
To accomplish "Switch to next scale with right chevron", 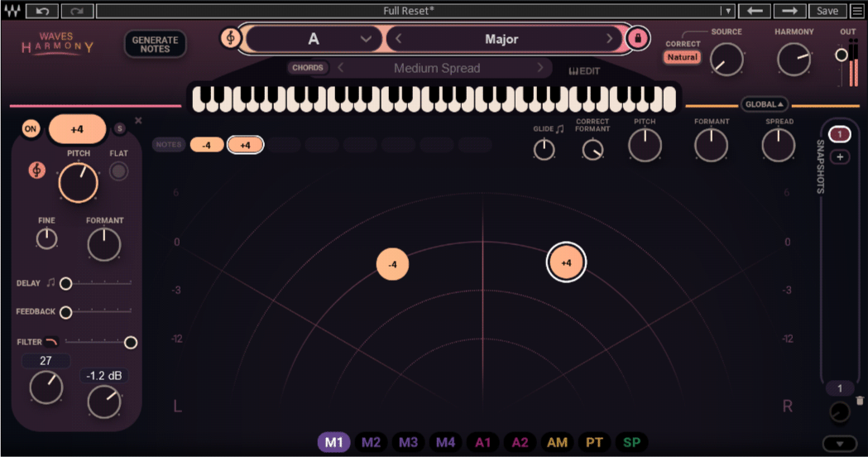I will [x=610, y=39].
